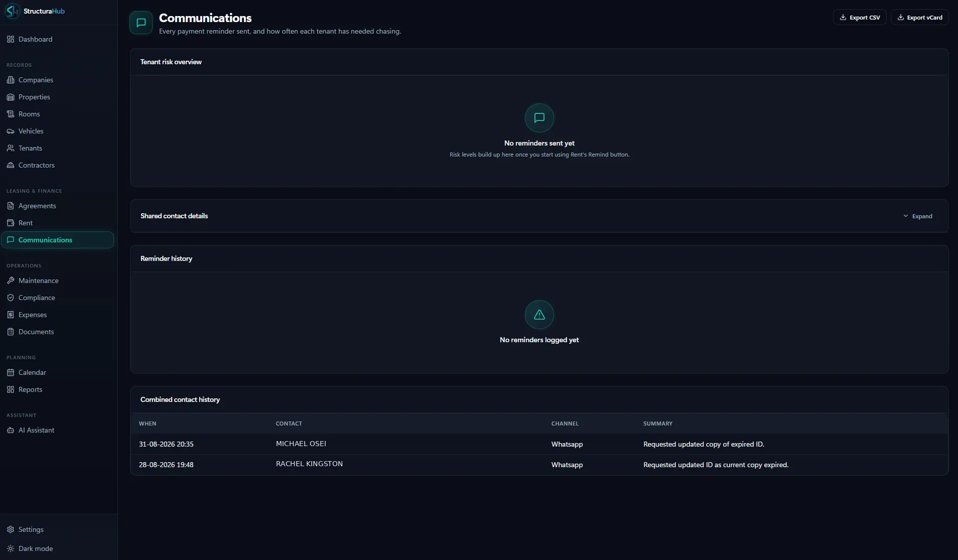
Task: Click the StructuraHub logo icon
Action: point(12,11)
